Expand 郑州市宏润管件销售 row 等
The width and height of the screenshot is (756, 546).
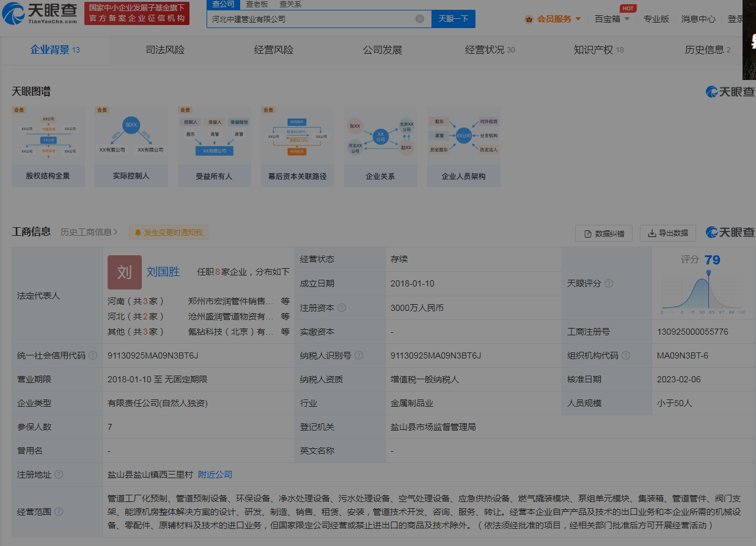[285, 301]
